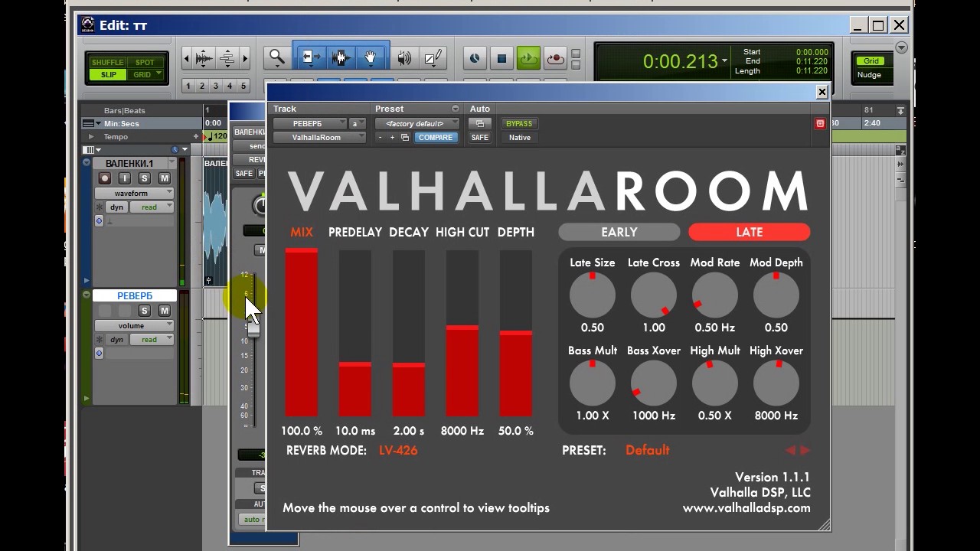The width and height of the screenshot is (980, 551).
Task: Click the copy settings icon next to COMPARE
Action: pyautogui.click(x=404, y=138)
